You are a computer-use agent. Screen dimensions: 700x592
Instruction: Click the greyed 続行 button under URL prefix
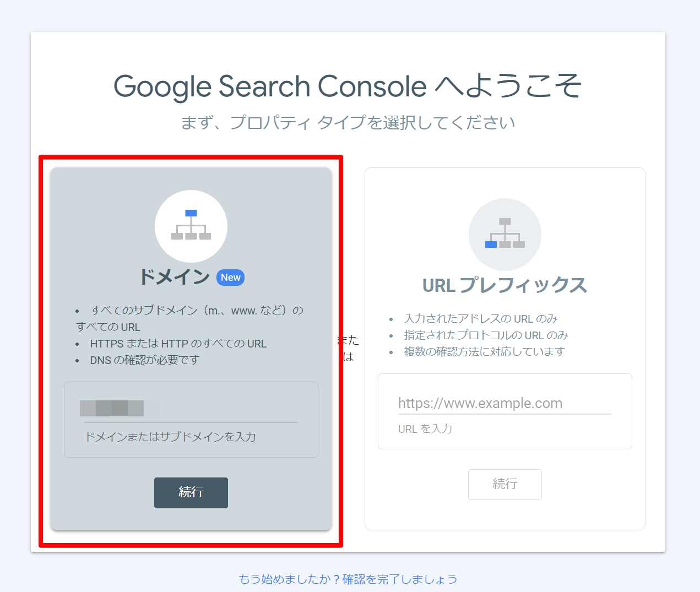click(x=505, y=484)
